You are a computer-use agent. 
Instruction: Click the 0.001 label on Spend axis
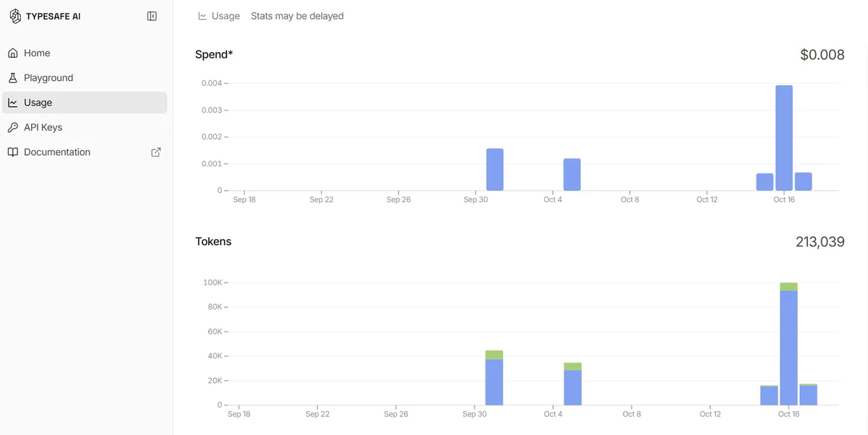click(x=211, y=164)
